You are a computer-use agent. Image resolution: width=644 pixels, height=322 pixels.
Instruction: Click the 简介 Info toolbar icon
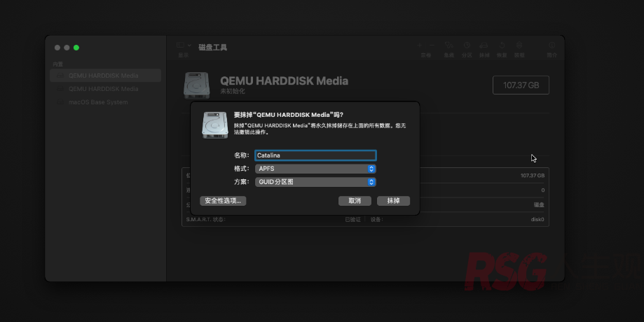(x=552, y=45)
